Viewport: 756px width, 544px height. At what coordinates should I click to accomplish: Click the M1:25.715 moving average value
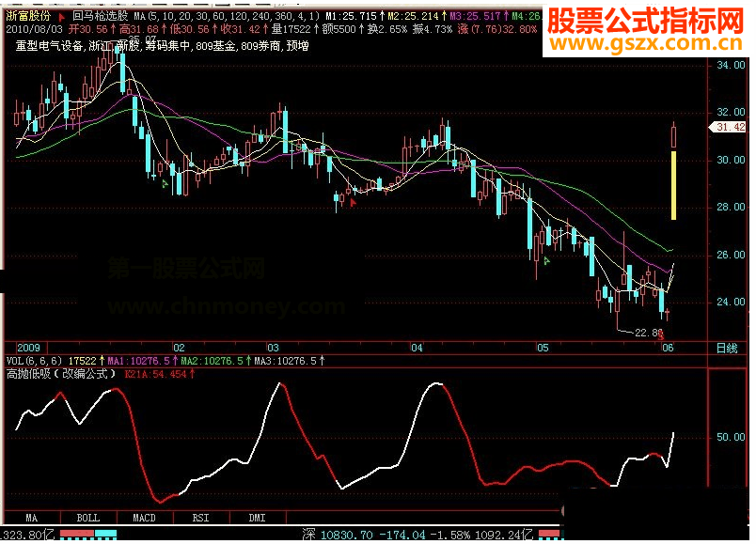click(354, 16)
